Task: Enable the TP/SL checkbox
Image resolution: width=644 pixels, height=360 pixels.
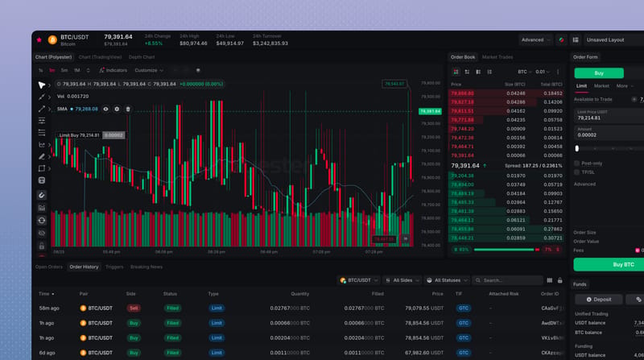Action: point(576,172)
